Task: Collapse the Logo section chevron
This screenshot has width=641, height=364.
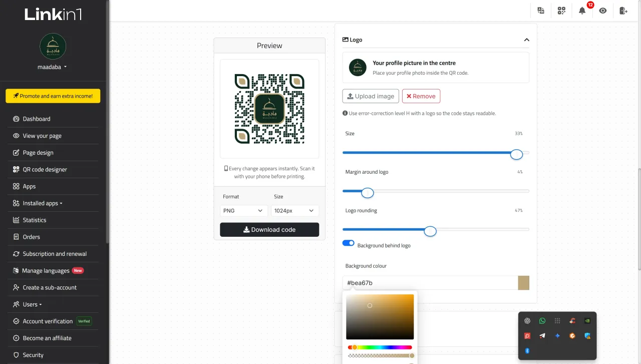Action: pos(526,40)
